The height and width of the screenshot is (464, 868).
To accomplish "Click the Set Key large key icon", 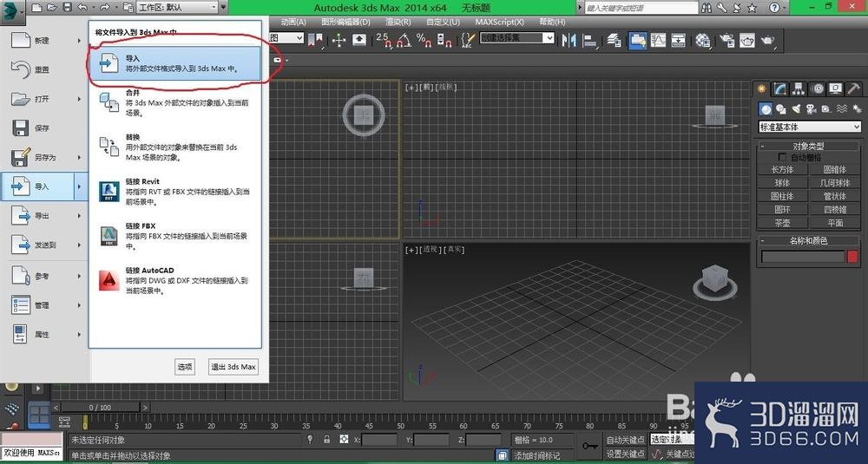I will [589, 446].
